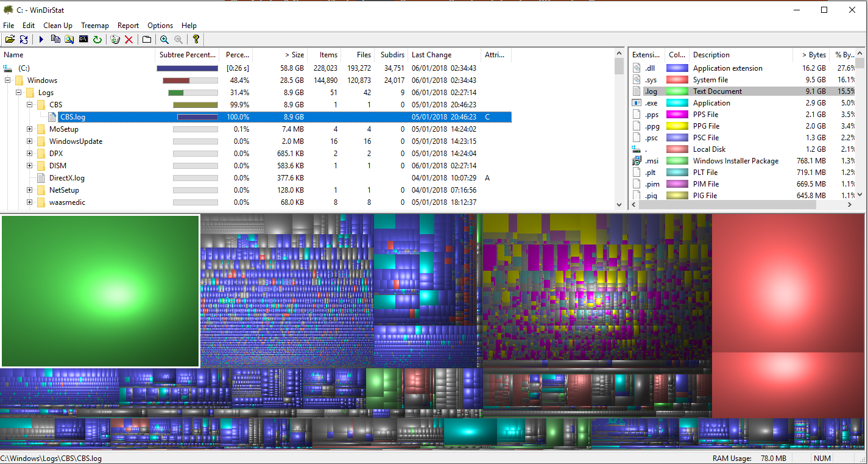
Task: Select the (C:) root drive label
Action: pos(24,68)
